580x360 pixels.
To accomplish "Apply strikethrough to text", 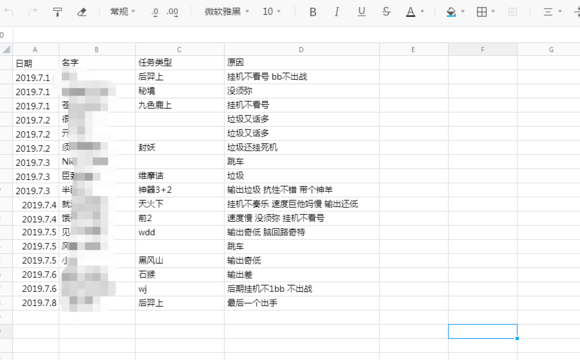I will (386, 12).
